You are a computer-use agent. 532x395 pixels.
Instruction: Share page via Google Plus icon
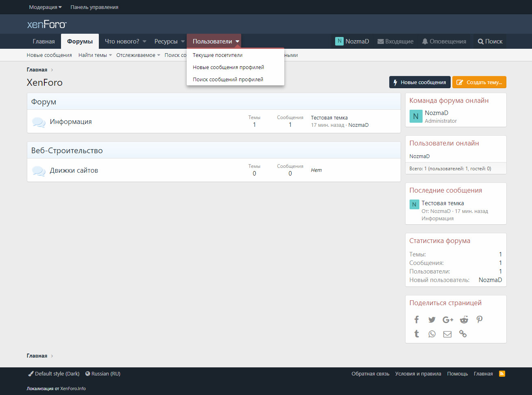pos(448,319)
